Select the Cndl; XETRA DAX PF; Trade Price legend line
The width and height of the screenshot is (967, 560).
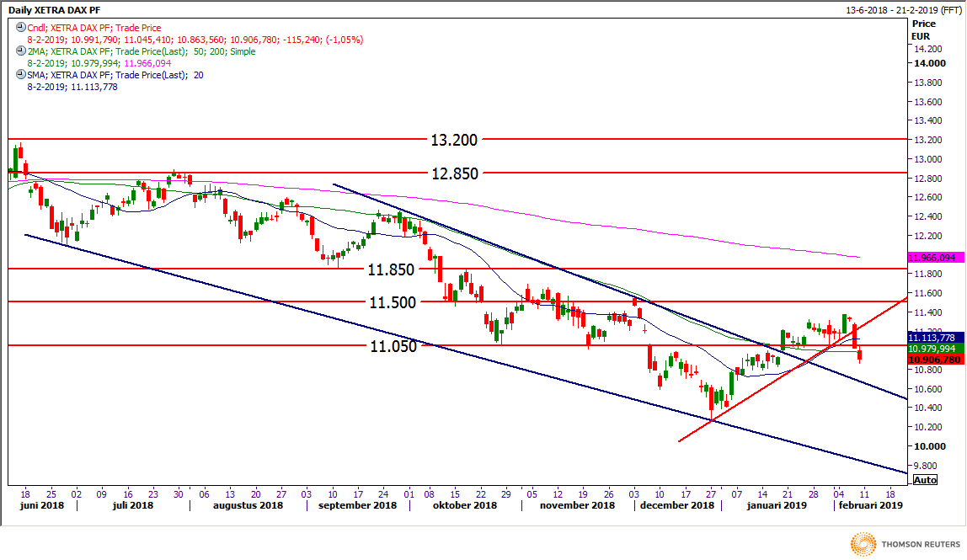tap(93, 28)
